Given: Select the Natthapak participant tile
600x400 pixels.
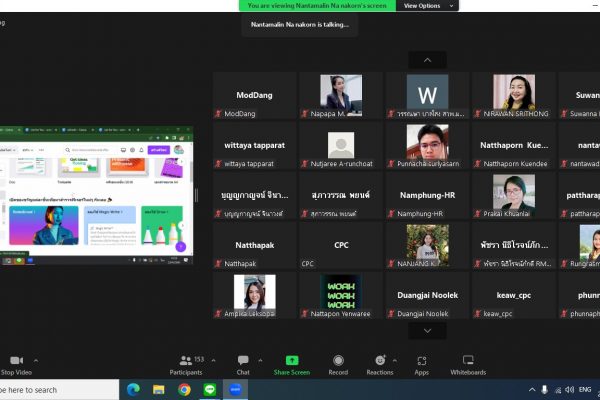Looking at the screenshot, I should click(x=254, y=245).
